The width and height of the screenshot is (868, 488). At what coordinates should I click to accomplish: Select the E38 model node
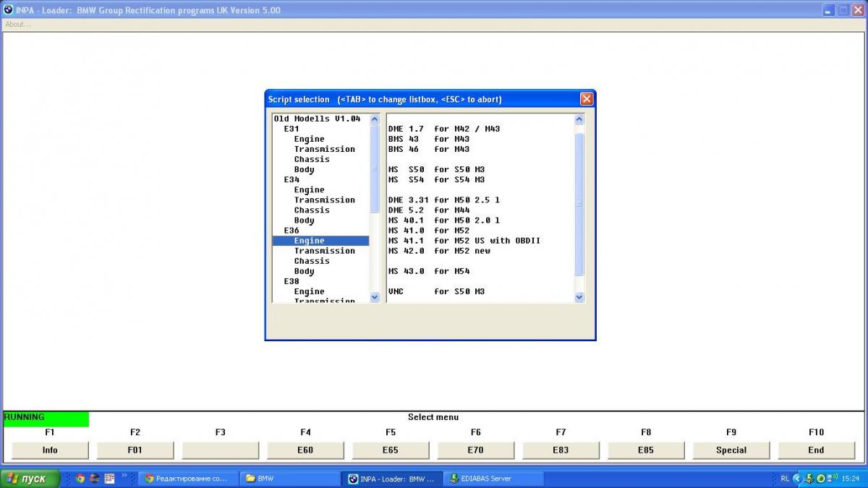(292, 281)
